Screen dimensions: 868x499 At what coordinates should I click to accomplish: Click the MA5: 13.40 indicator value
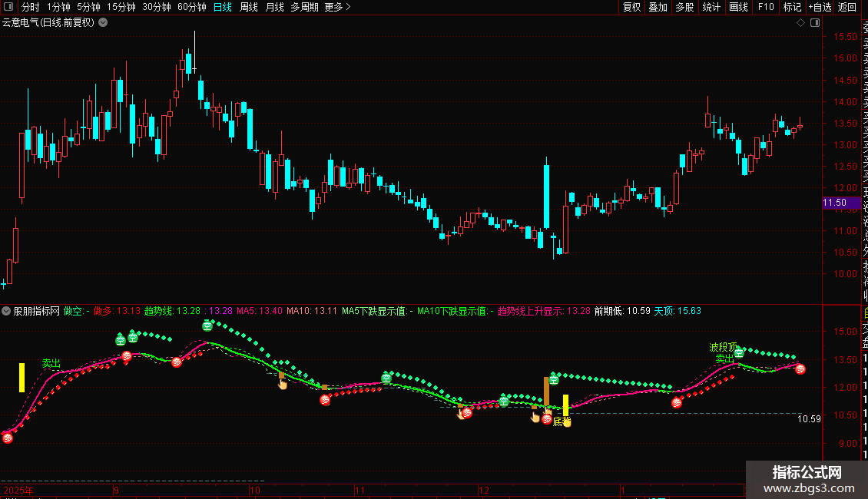(x=260, y=311)
